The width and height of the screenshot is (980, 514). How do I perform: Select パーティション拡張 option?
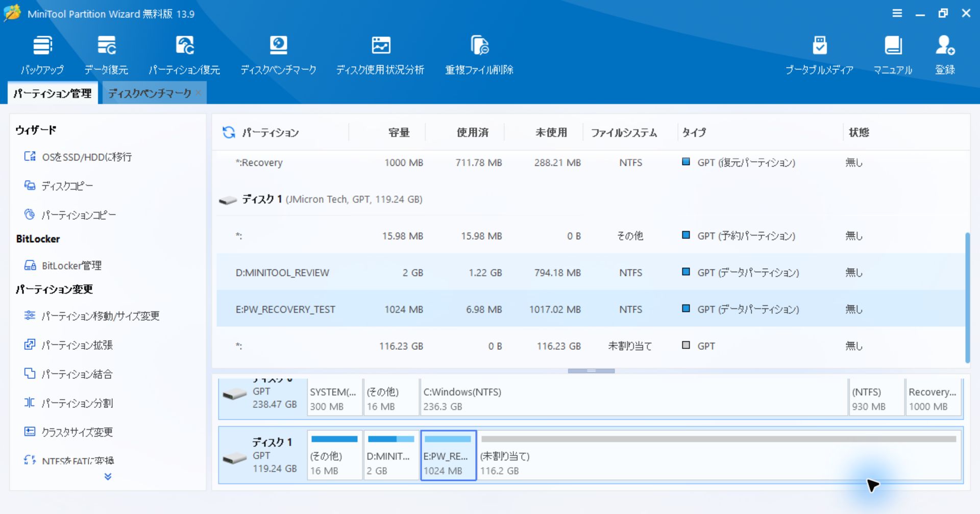(68, 345)
